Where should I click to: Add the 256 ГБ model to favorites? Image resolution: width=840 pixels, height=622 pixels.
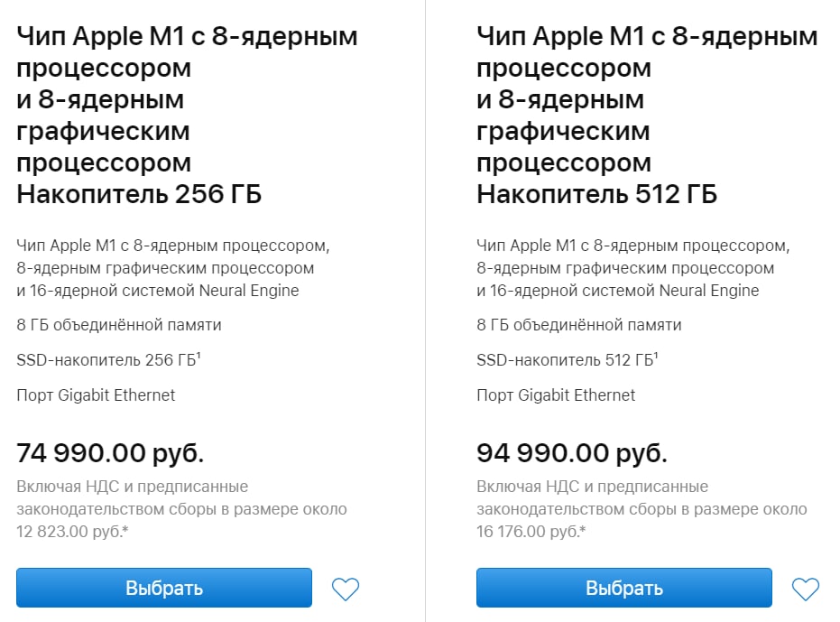coord(346,590)
